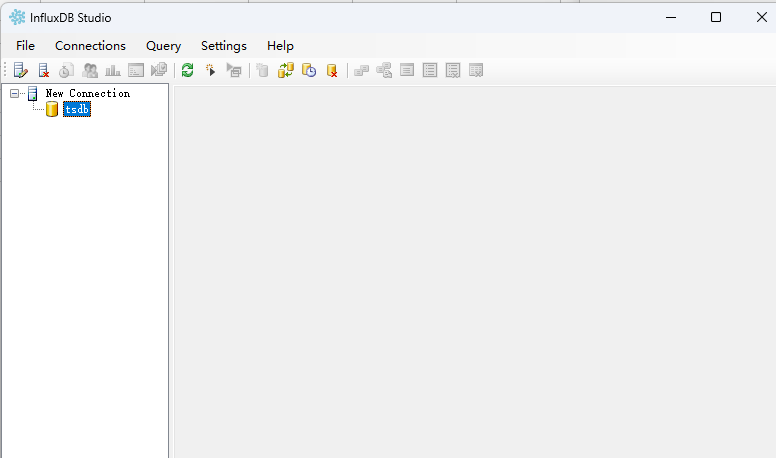Click the new query sparkle-arrow icon

click(x=210, y=70)
